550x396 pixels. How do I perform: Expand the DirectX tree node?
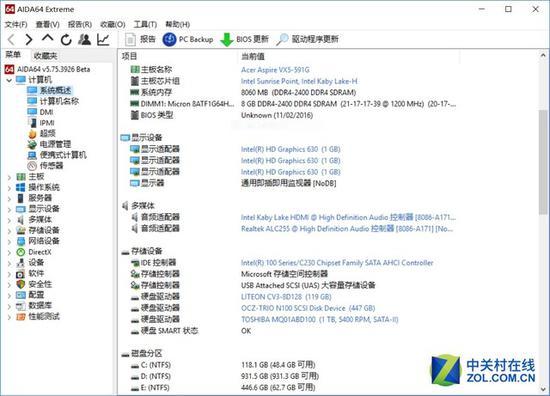pyautogui.click(x=9, y=253)
